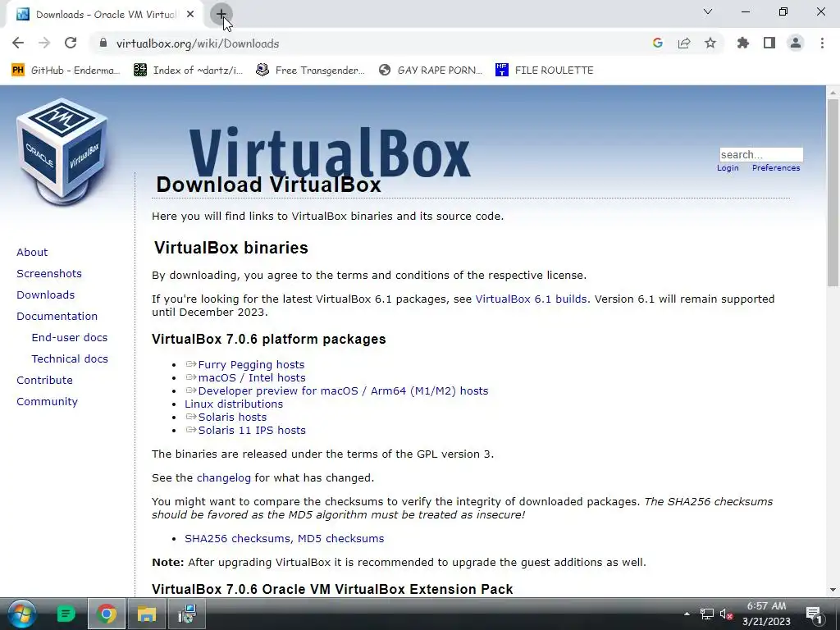Open Developer preview for macOS Arm64 link
Viewport: 840px width, 630px height.
[343, 391]
